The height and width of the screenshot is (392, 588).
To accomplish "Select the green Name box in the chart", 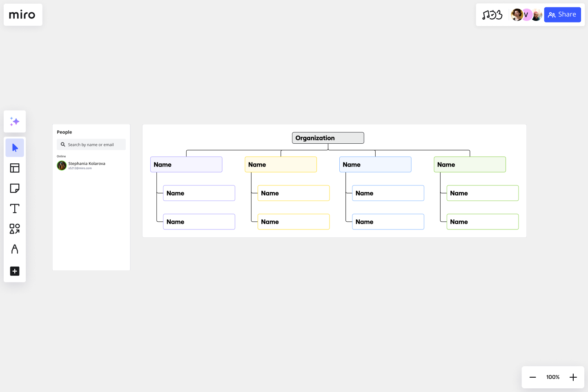I will (470, 164).
